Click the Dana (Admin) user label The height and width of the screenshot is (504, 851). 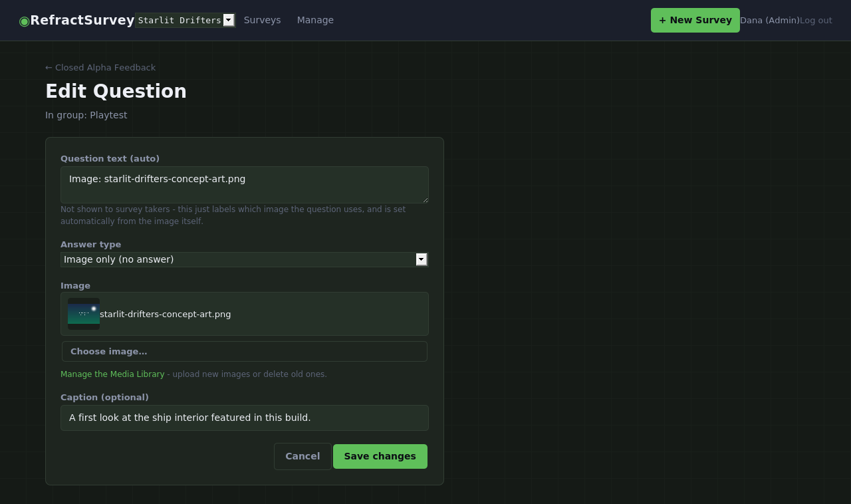pos(770,21)
